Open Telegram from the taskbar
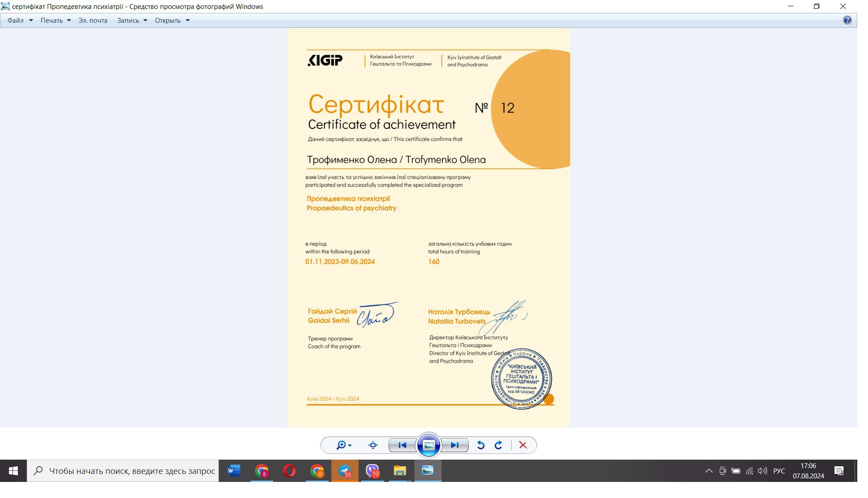Viewport: 868px width, 498px height. [345, 470]
